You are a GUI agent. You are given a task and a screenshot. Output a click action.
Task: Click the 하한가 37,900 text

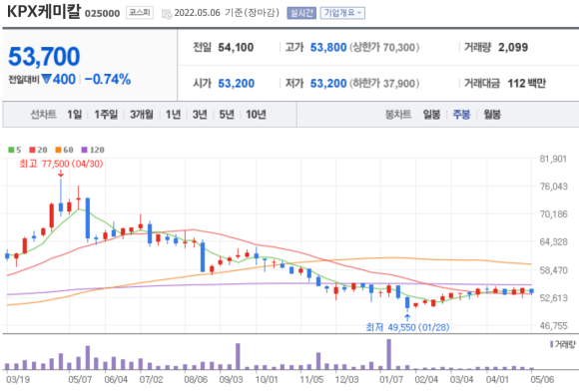click(384, 84)
